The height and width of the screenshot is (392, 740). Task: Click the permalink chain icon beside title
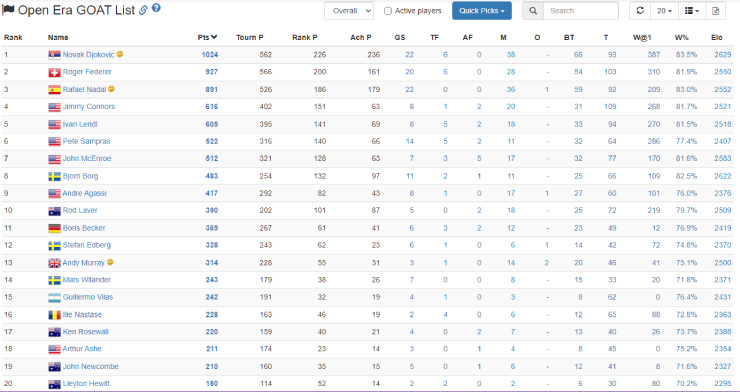coord(143,10)
